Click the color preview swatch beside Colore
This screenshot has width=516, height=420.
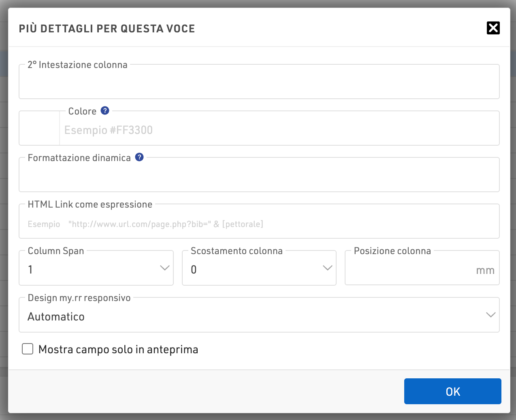tap(39, 128)
